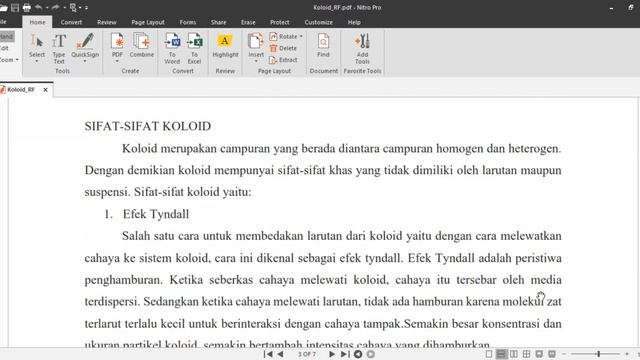The image size is (640, 360).
Task: Convert the document To Excel
Action: (x=194, y=49)
